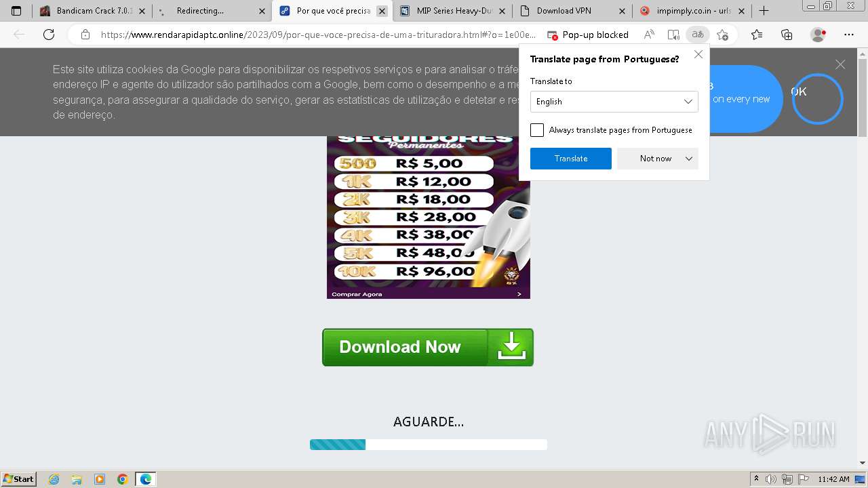
Task: Click the 11:42 AM clock
Action: coord(833,479)
